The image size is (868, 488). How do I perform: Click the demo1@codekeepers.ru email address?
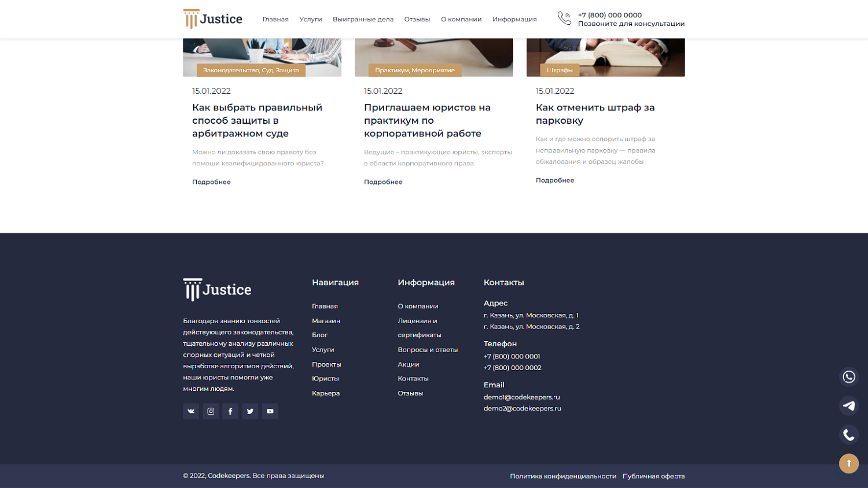tap(521, 397)
